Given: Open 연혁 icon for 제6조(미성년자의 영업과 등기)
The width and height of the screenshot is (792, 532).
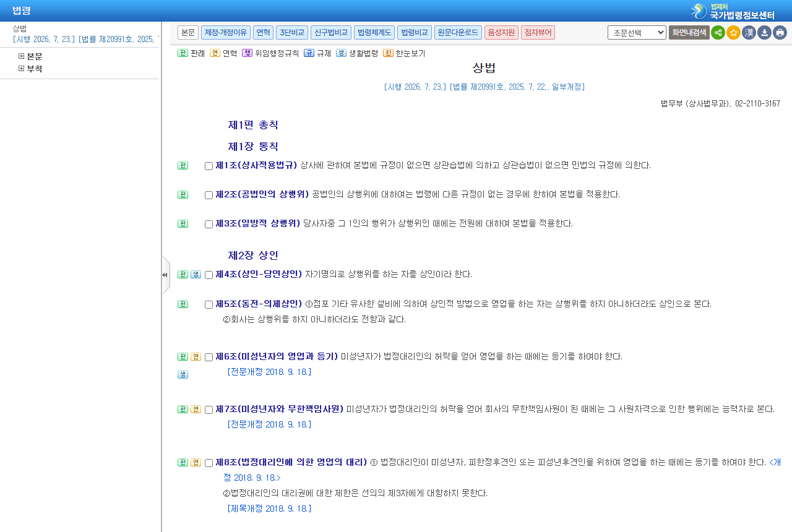Looking at the screenshot, I should [x=196, y=356].
